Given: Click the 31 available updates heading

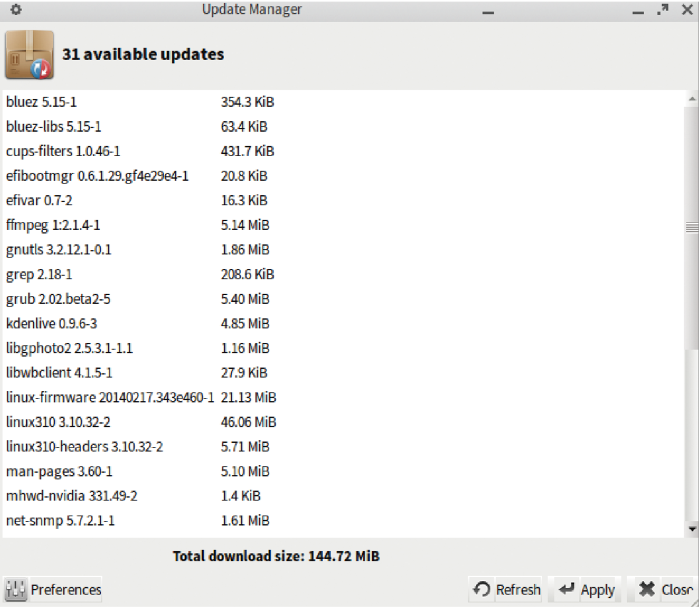Looking at the screenshot, I should point(143,54).
